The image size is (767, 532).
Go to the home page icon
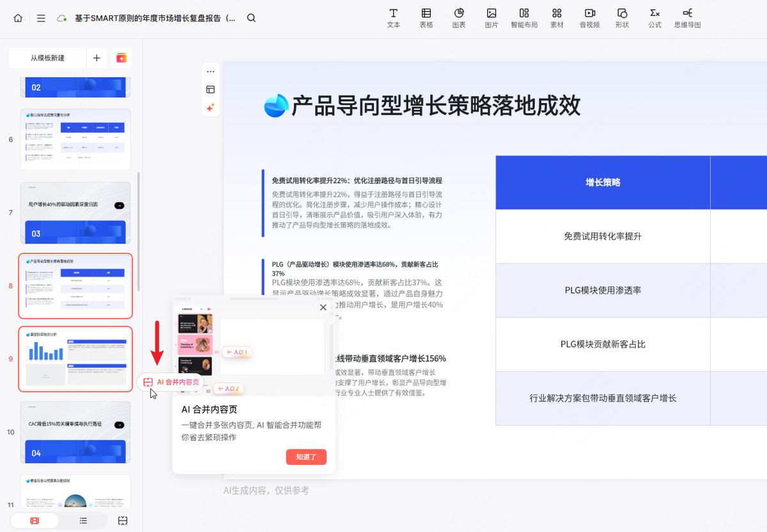coord(18,19)
